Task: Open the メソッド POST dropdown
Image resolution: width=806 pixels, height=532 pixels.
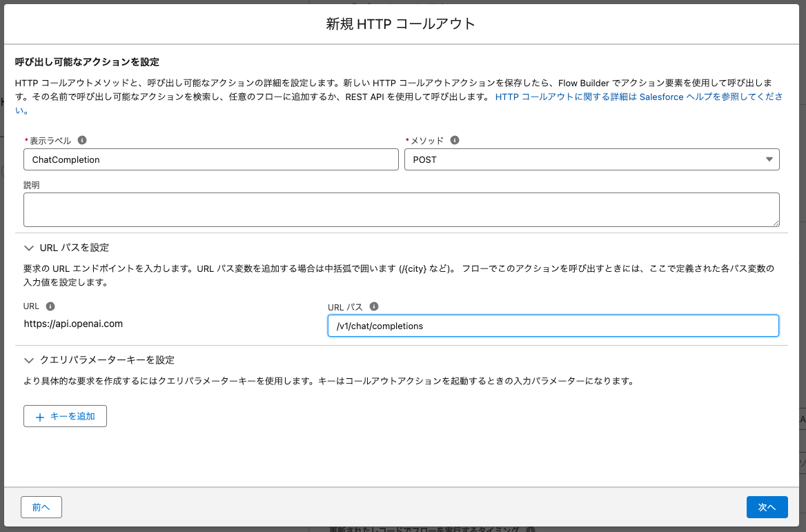Action: click(591, 159)
